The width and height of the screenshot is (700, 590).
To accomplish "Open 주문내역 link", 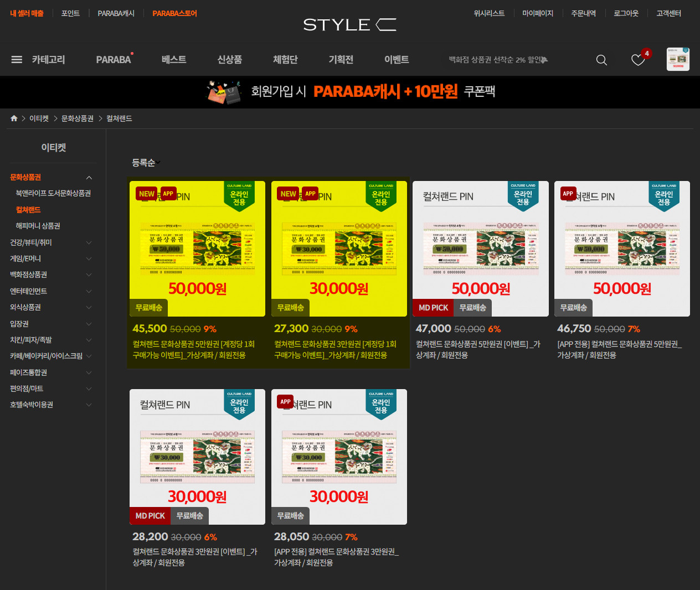I will point(584,13).
